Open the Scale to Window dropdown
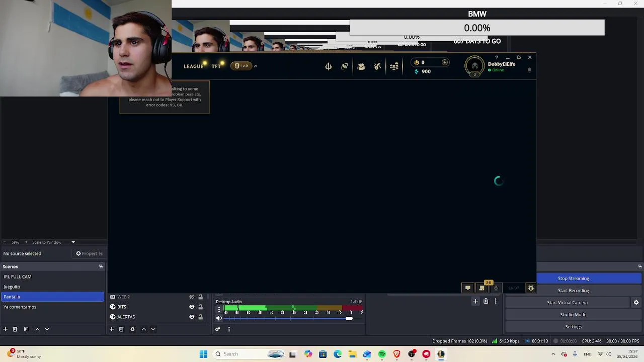The image size is (644, 362). click(x=53, y=242)
